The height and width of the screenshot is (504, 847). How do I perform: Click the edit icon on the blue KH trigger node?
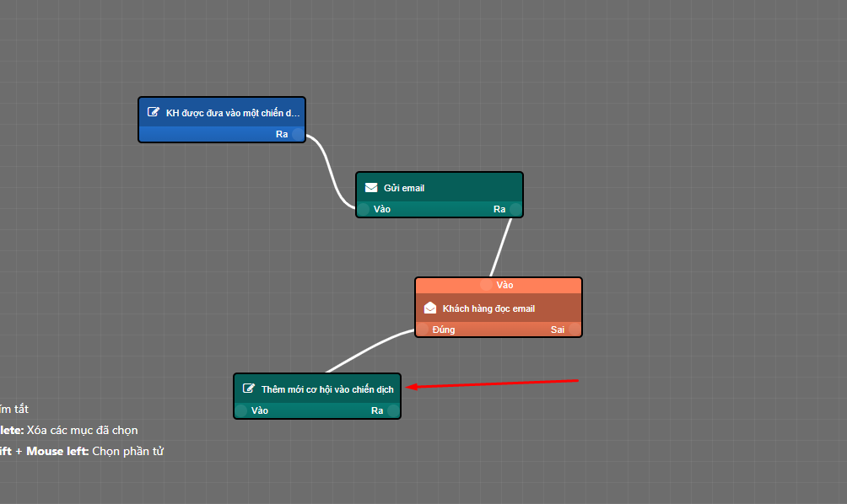coord(154,112)
